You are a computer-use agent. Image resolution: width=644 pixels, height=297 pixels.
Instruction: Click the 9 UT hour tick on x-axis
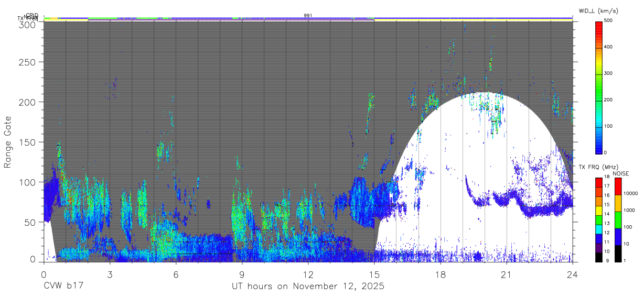click(x=242, y=274)
